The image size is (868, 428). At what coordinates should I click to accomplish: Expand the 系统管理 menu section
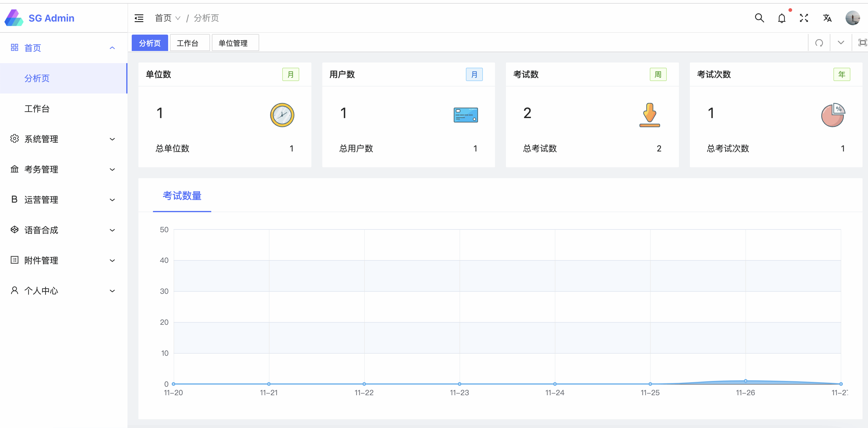[41, 139]
